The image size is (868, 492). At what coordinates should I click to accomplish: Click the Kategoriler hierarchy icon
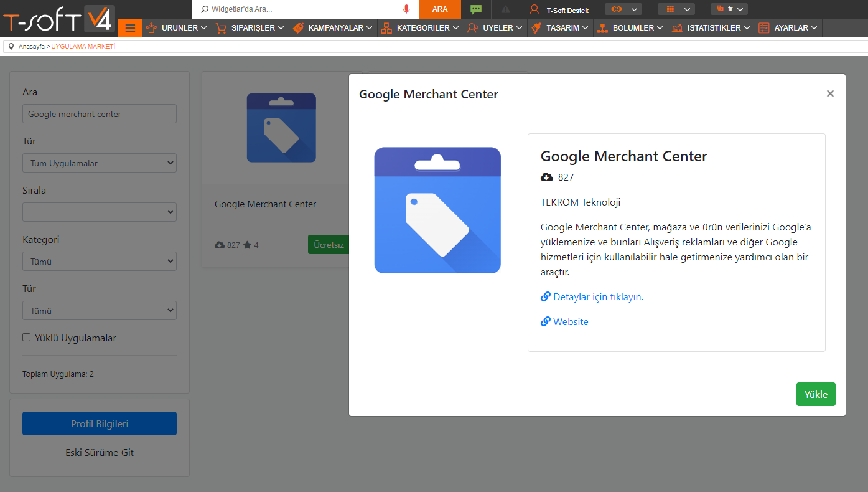(x=386, y=28)
